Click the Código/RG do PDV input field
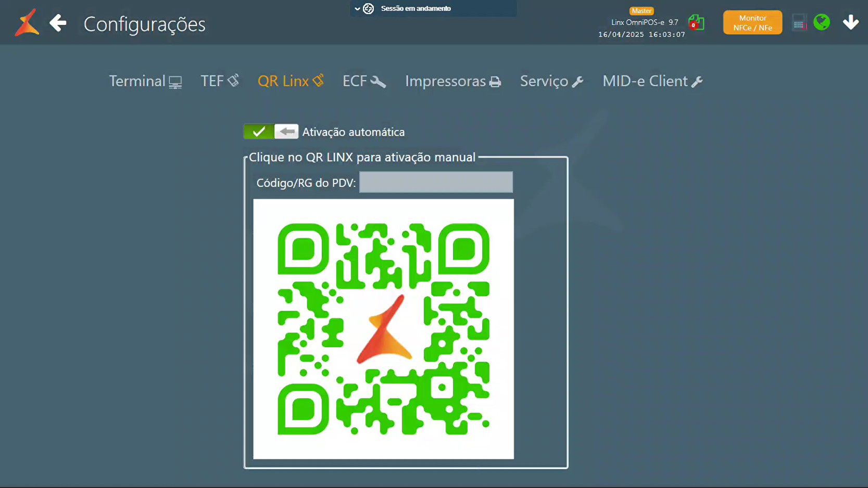Image resolution: width=868 pixels, height=488 pixels. tap(436, 182)
